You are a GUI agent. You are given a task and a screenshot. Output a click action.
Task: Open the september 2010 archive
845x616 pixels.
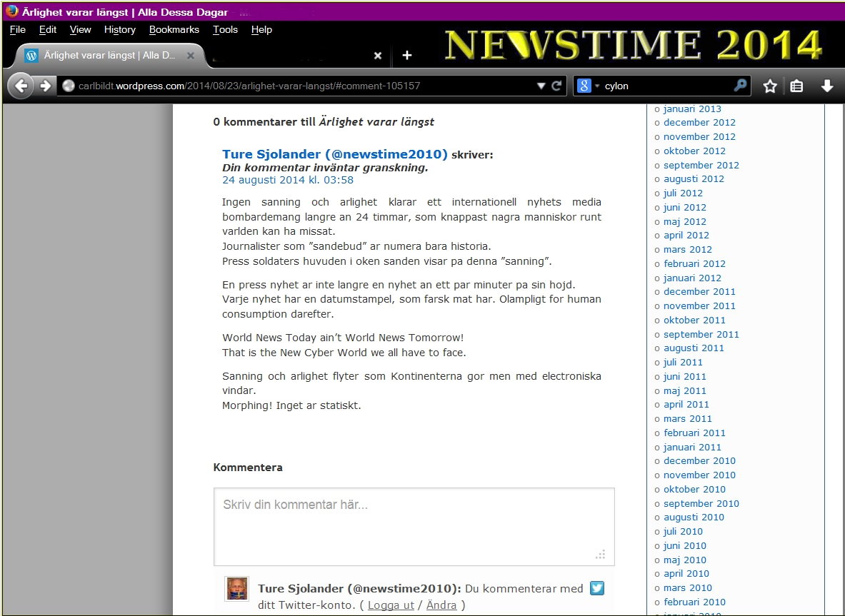point(701,503)
